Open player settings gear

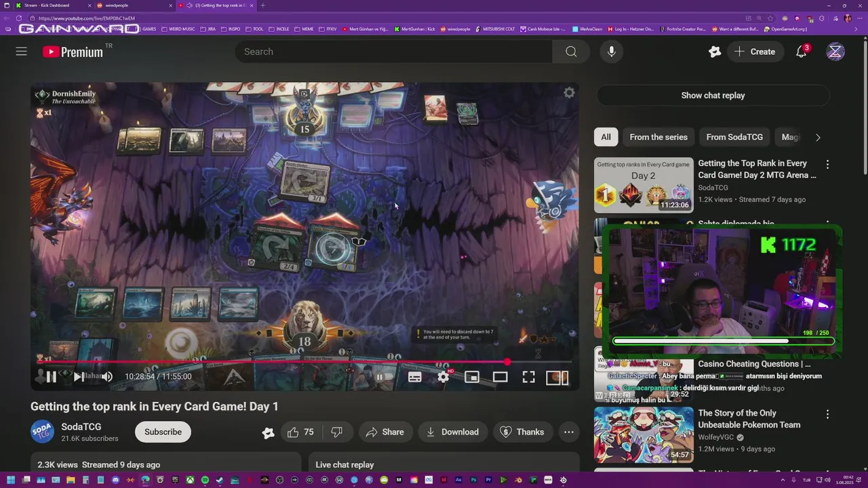coord(443,377)
